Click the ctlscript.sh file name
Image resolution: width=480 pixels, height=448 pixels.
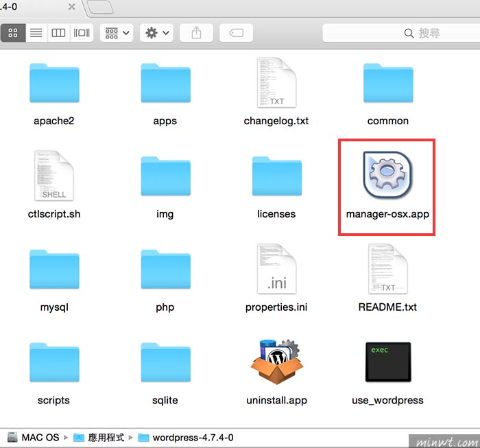[54, 214]
